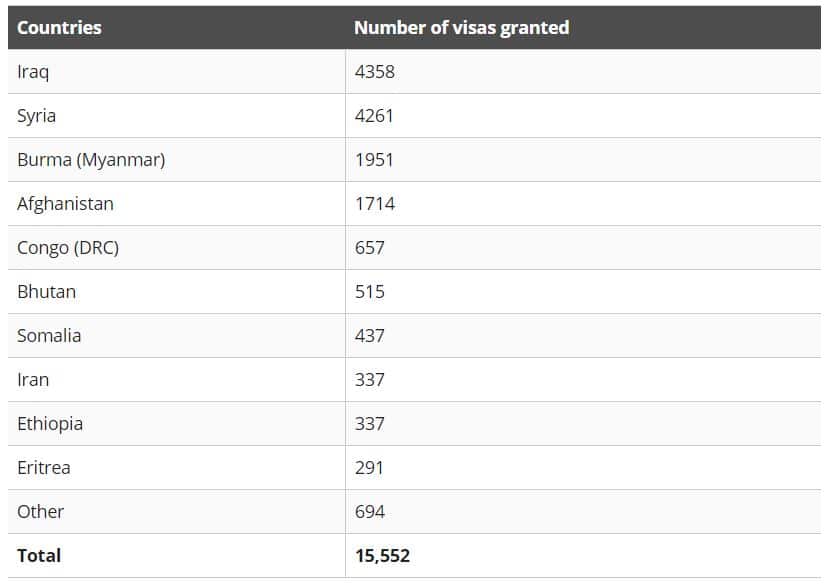Select the visa count 694
This screenshot has width=832, height=585.
pyautogui.click(x=370, y=512)
